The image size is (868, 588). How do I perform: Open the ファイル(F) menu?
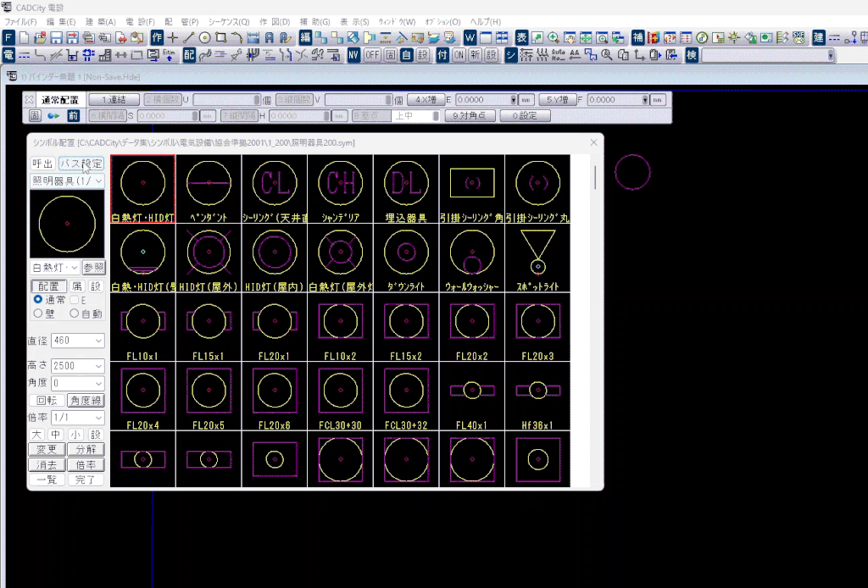click(x=20, y=21)
